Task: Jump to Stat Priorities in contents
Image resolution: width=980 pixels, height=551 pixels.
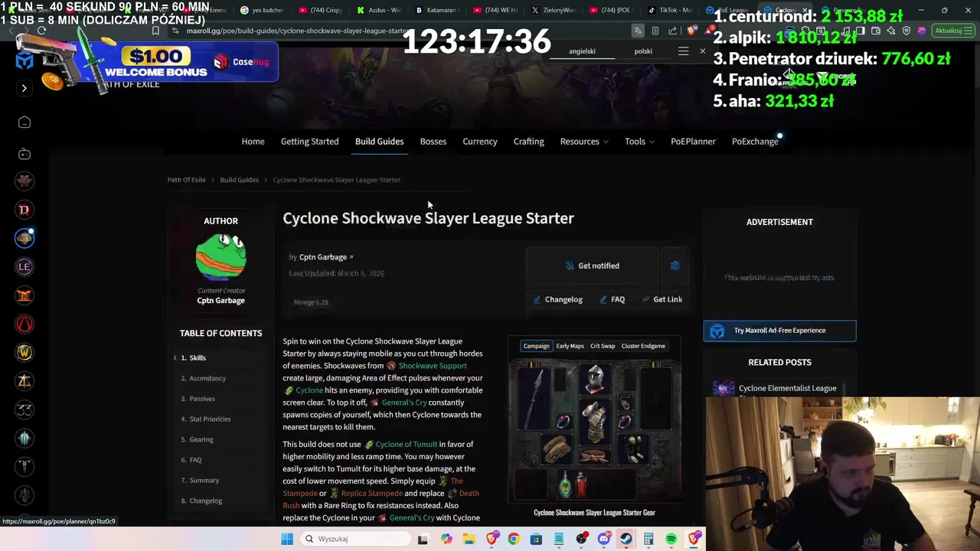Action: [x=210, y=419]
